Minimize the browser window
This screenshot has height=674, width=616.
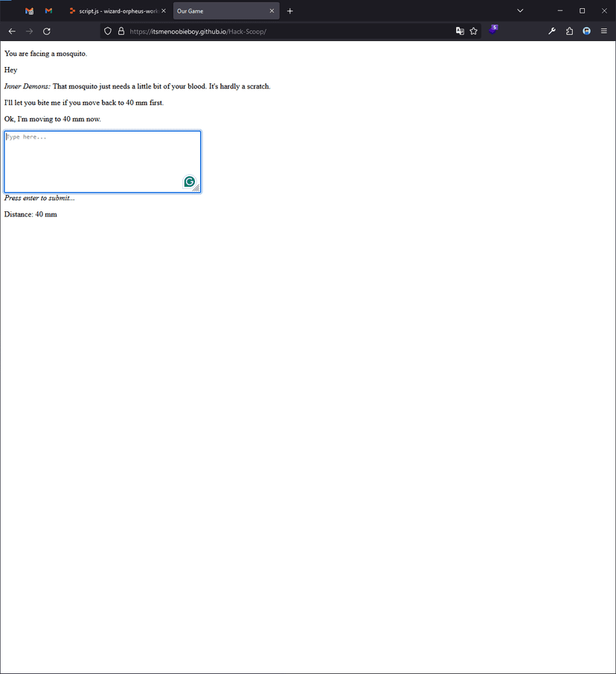tap(560, 10)
